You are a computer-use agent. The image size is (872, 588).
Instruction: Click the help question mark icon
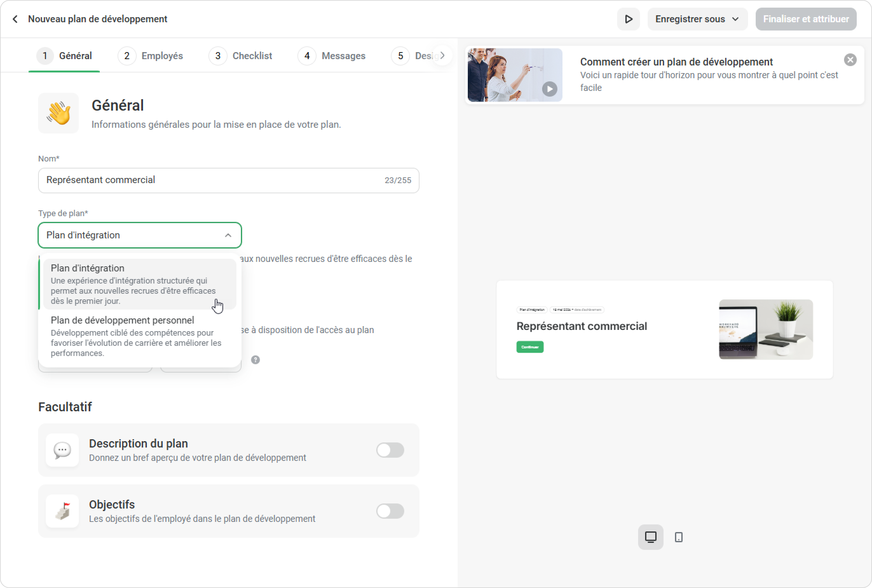[x=255, y=359]
